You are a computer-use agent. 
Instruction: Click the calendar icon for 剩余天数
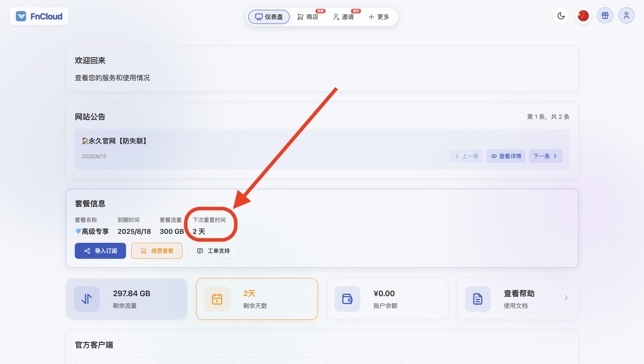point(217,299)
